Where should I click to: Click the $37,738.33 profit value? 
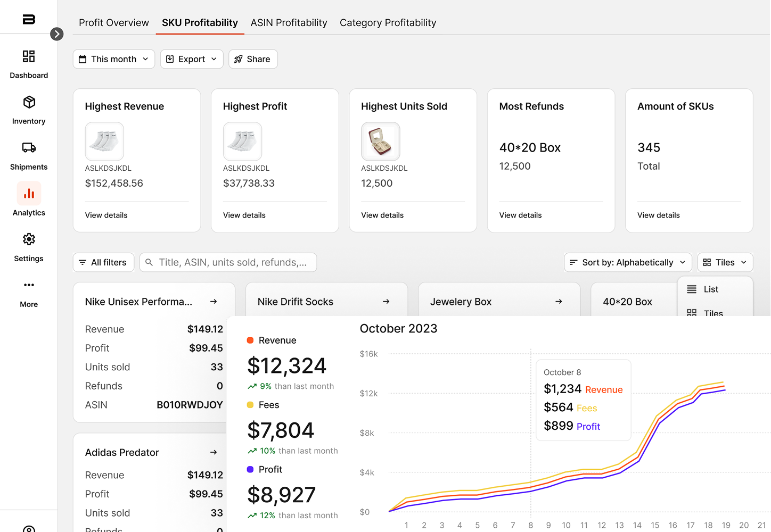pyautogui.click(x=249, y=183)
